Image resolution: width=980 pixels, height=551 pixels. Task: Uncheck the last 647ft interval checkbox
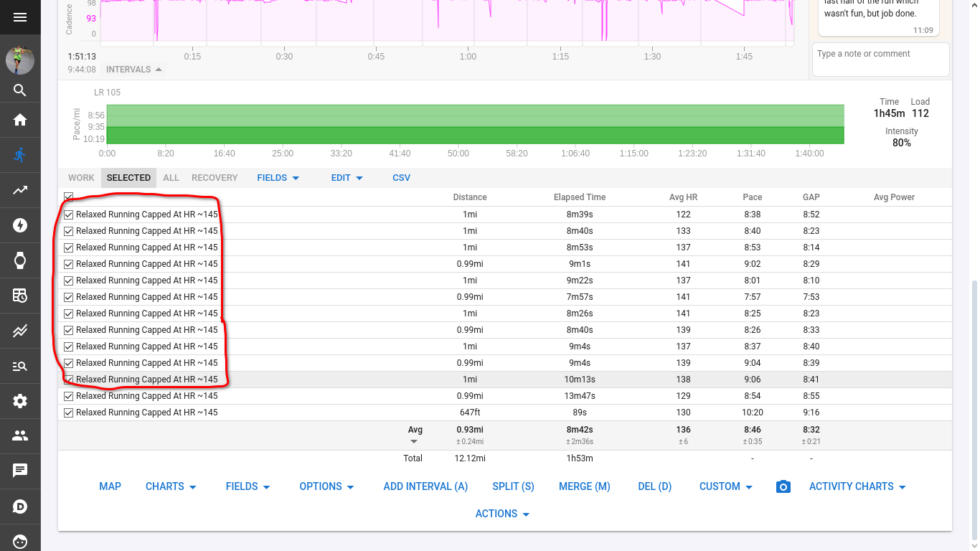point(68,413)
